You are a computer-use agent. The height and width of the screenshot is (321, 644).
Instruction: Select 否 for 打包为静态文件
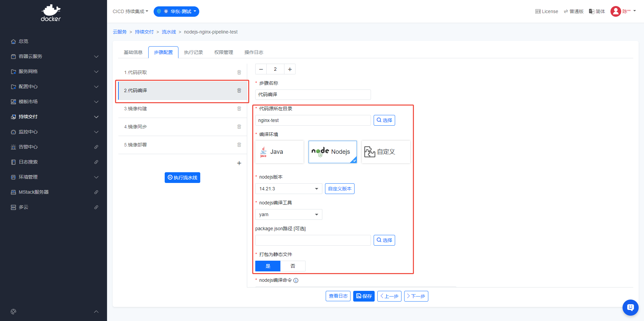(x=293, y=266)
